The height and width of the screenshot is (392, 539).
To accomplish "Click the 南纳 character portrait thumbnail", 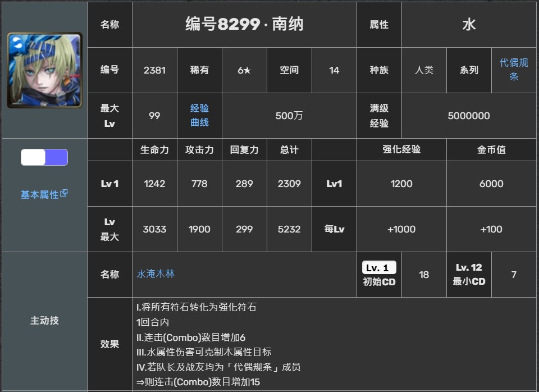I will pyautogui.click(x=44, y=70).
